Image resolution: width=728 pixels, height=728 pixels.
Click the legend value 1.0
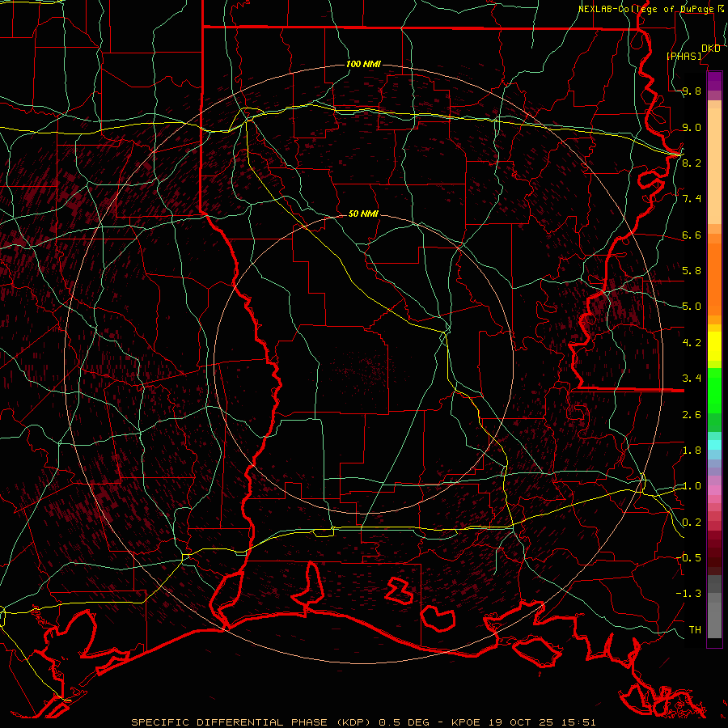click(x=692, y=486)
